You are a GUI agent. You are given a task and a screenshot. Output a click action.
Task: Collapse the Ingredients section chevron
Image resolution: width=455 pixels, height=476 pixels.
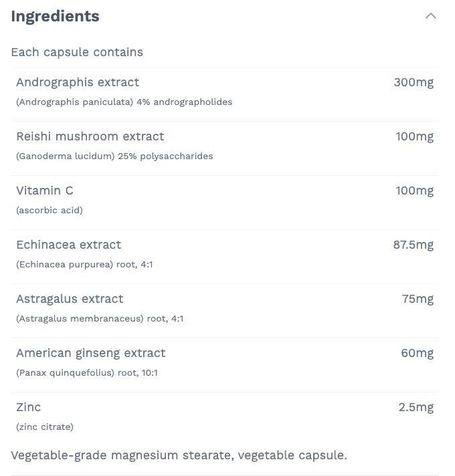431,16
